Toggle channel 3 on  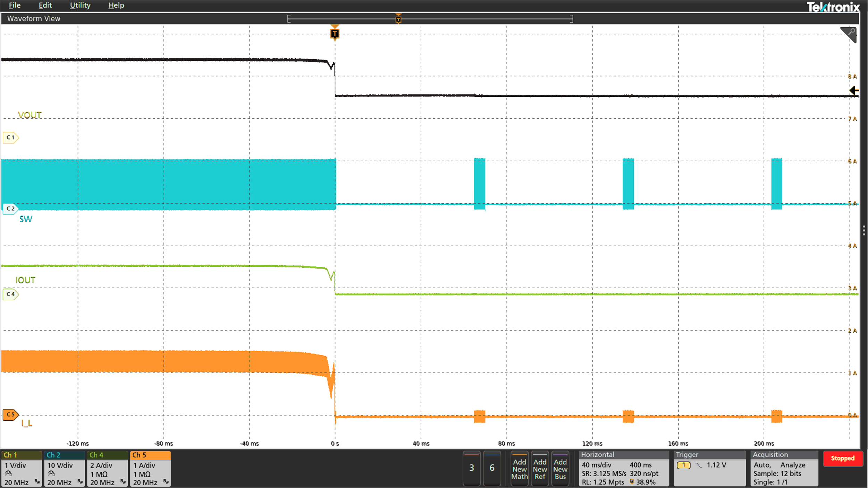click(472, 468)
